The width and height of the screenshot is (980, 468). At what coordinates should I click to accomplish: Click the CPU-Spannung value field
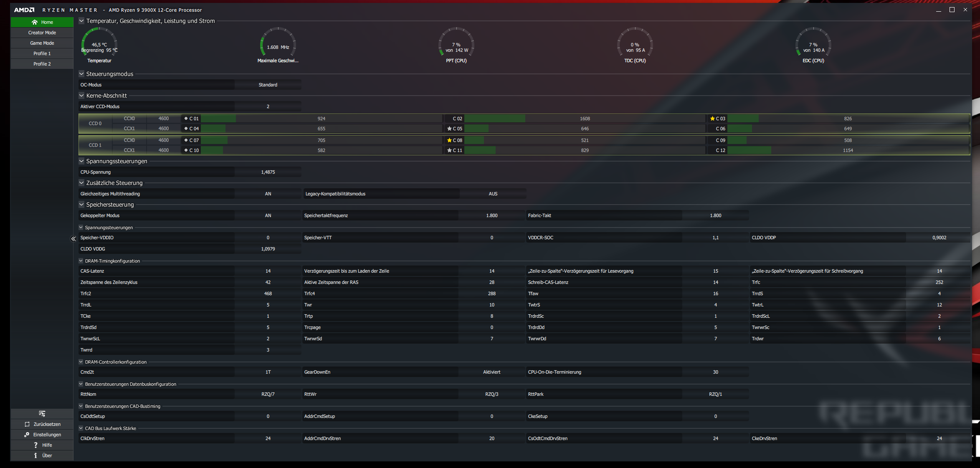pyautogui.click(x=268, y=172)
